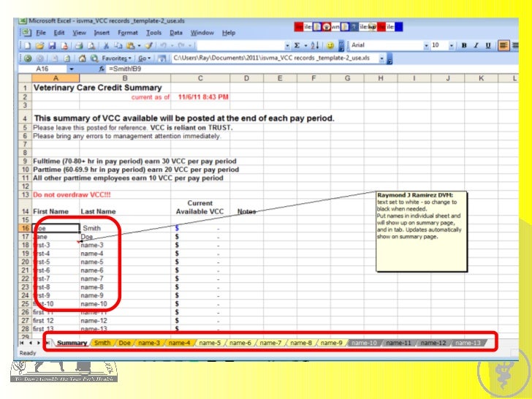Screen dimensions: 532x399
Task: Switch to the name-5 sheet tab
Action: tap(210, 343)
